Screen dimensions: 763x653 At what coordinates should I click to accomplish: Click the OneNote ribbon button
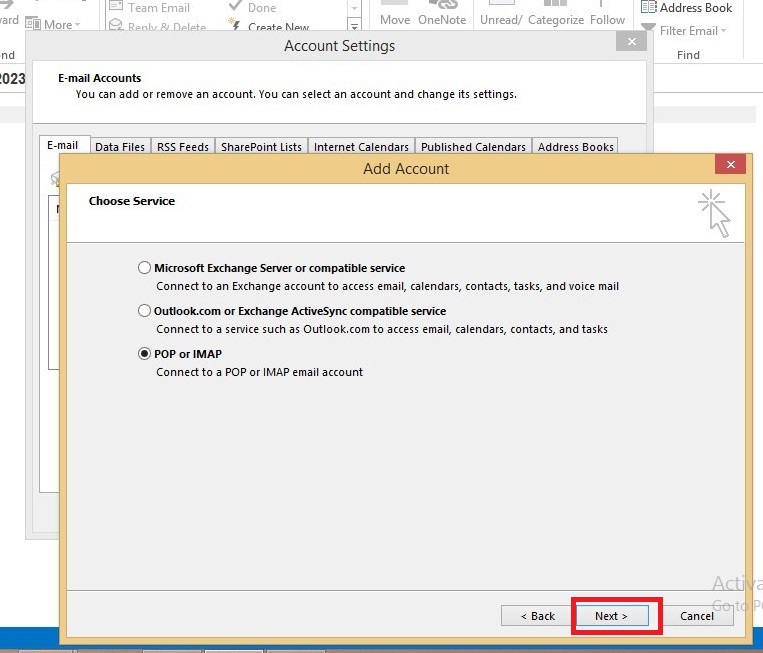(x=442, y=15)
